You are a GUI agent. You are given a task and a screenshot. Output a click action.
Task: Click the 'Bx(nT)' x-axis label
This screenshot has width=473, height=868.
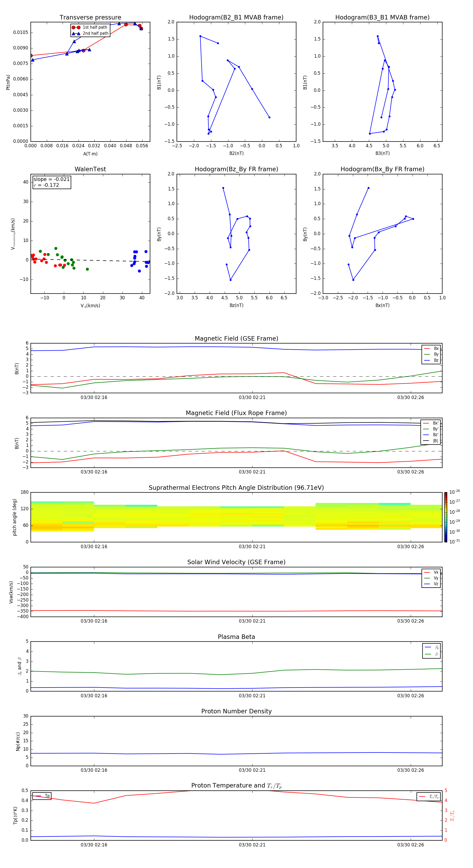click(382, 305)
